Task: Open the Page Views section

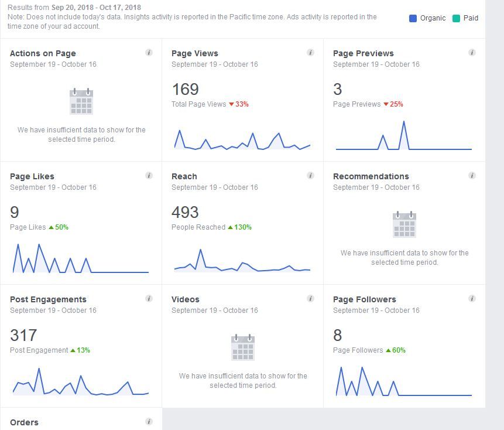Action: (194, 53)
